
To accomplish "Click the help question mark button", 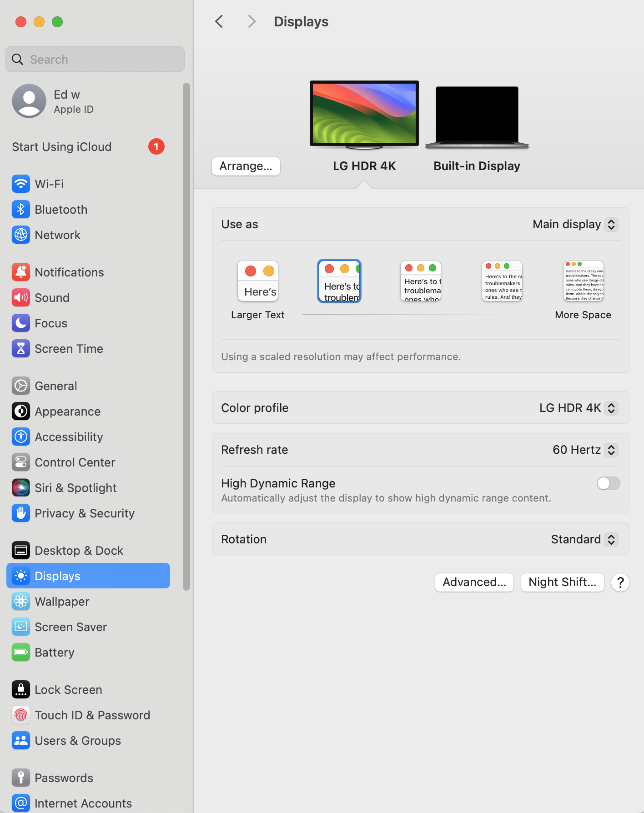I will click(x=620, y=582).
